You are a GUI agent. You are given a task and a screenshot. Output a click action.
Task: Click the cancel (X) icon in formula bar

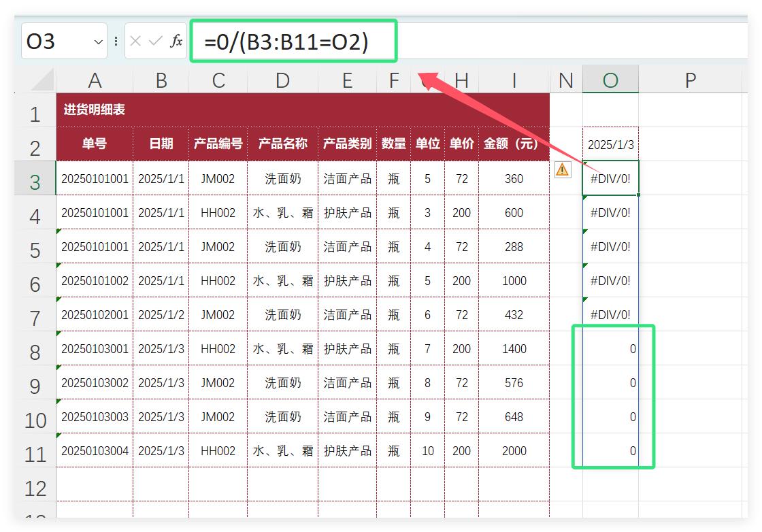(135, 41)
